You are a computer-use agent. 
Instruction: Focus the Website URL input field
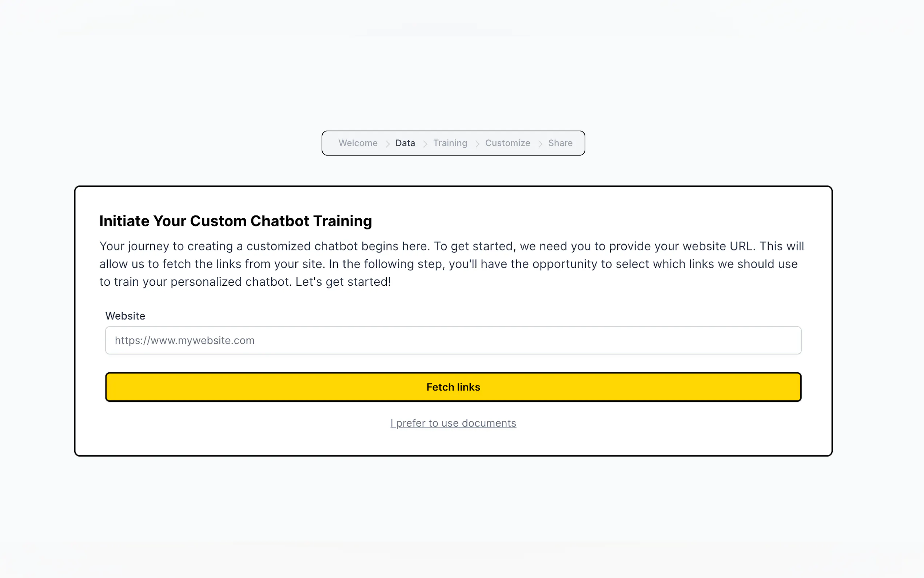(x=453, y=340)
